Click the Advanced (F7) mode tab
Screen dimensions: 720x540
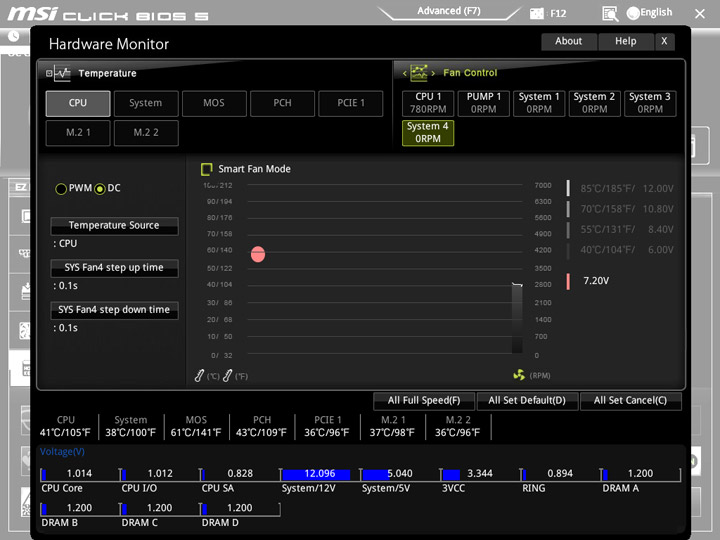click(x=449, y=11)
